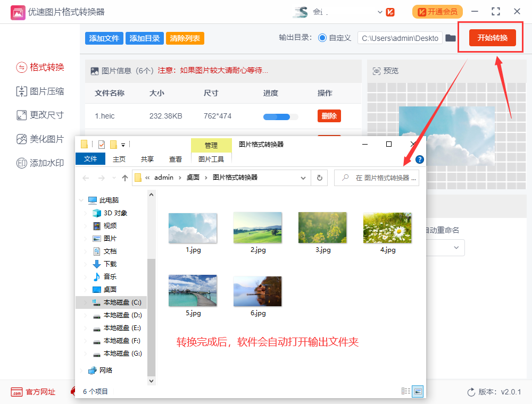
Task: Click 清除列表 to clear the list
Action: (185, 38)
